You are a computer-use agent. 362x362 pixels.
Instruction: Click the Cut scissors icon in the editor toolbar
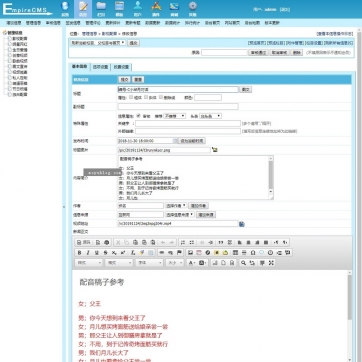click(x=118, y=242)
